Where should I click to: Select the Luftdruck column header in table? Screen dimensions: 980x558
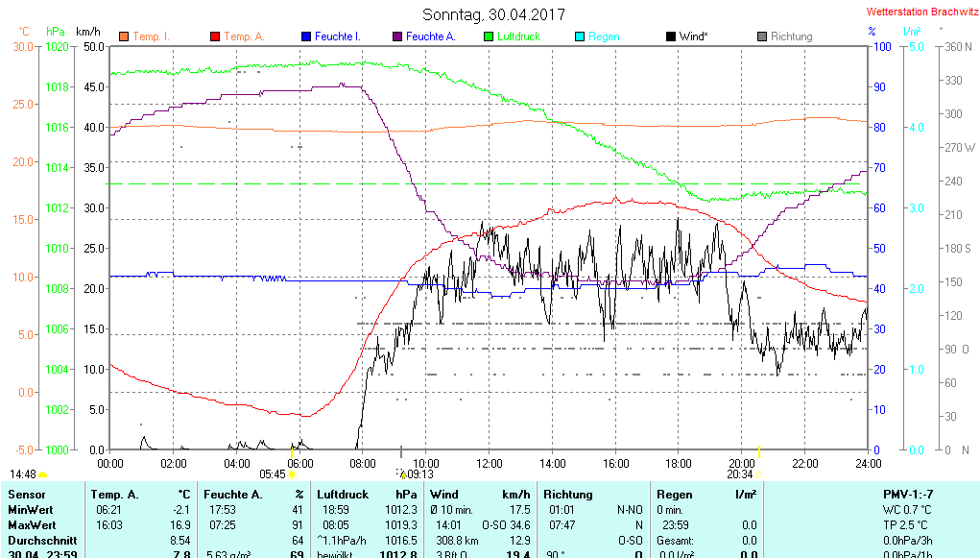[x=342, y=494]
